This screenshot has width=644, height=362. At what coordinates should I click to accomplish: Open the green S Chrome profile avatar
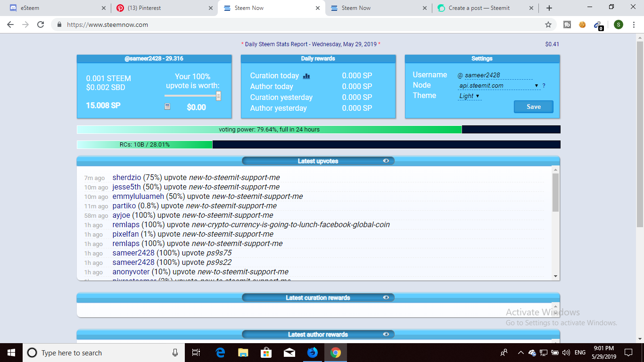619,25
